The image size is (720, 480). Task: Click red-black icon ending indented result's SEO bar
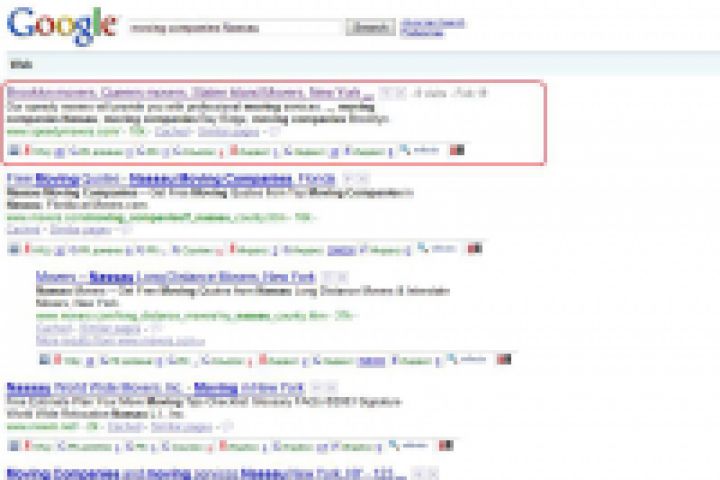[504, 359]
